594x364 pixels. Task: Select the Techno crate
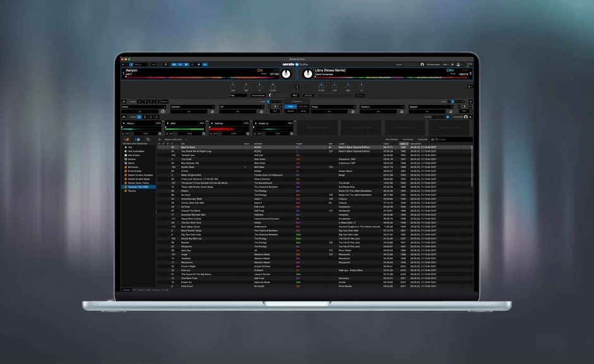pyautogui.click(x=132, y=191)
